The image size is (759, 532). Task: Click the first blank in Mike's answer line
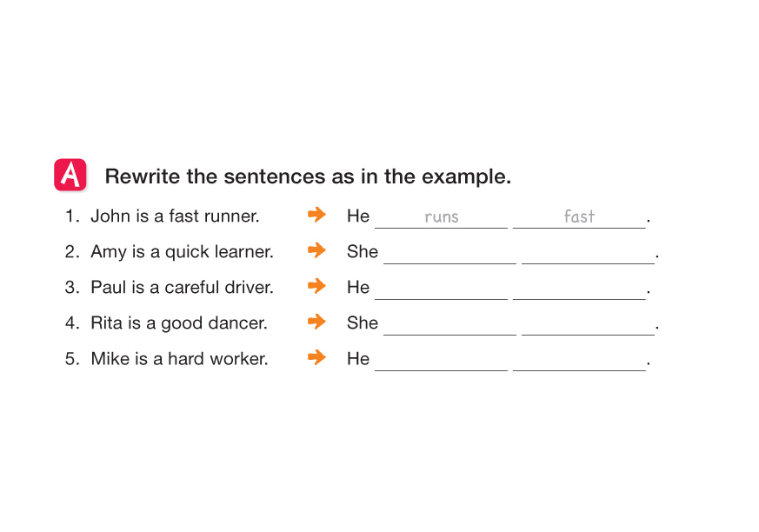(441, 360)
